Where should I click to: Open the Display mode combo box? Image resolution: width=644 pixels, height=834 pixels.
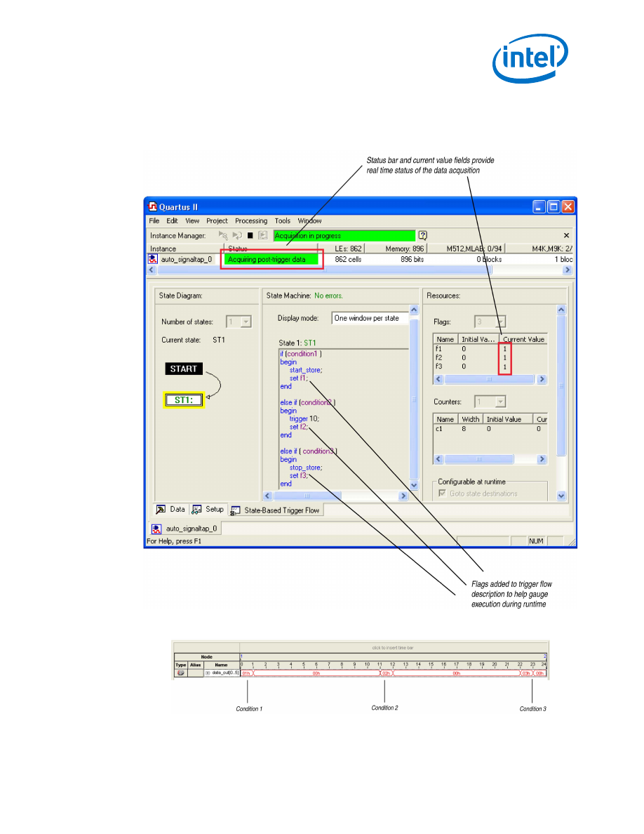tap(369, 318)
